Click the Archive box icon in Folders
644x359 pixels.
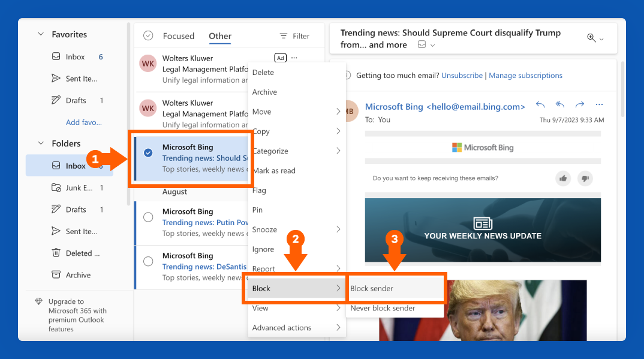click(56, 274)
